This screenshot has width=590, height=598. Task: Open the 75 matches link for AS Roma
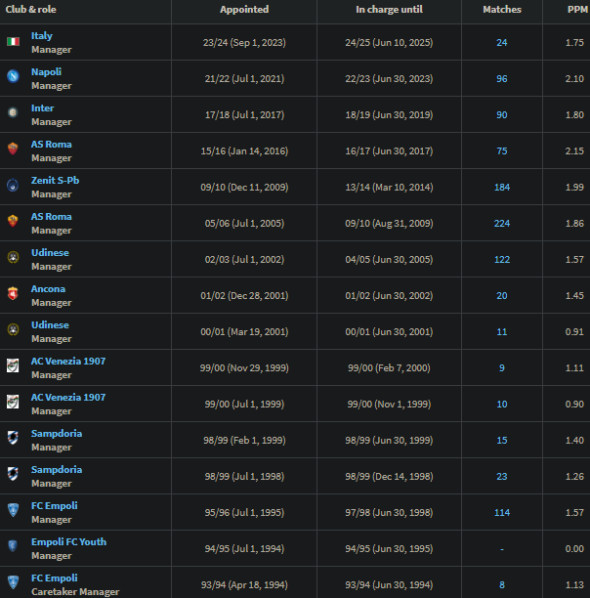(x=502, y=151)
